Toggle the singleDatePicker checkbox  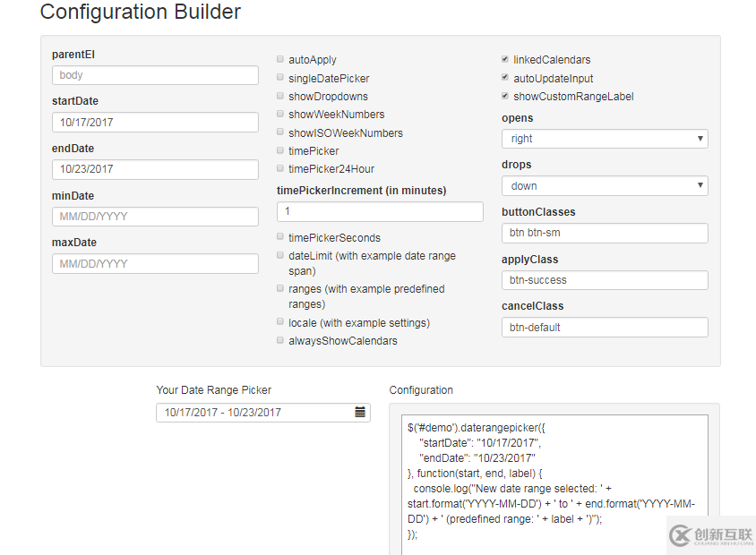[280, 79]
